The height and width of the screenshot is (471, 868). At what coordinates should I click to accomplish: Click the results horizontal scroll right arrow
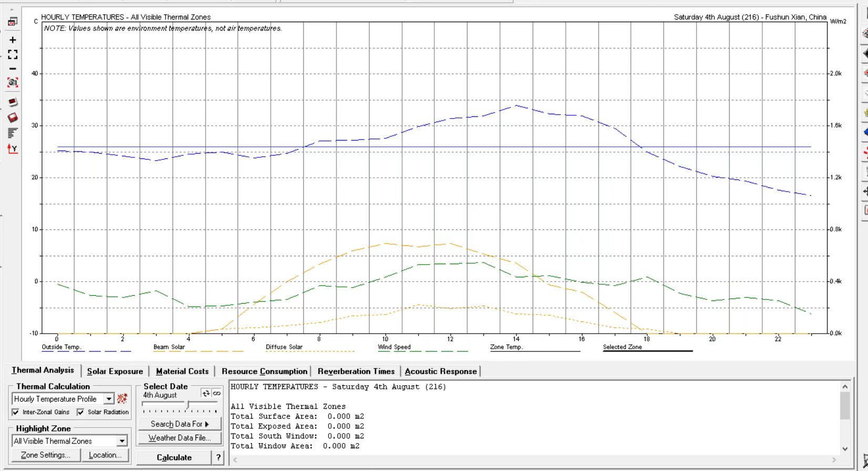[834, 459]
